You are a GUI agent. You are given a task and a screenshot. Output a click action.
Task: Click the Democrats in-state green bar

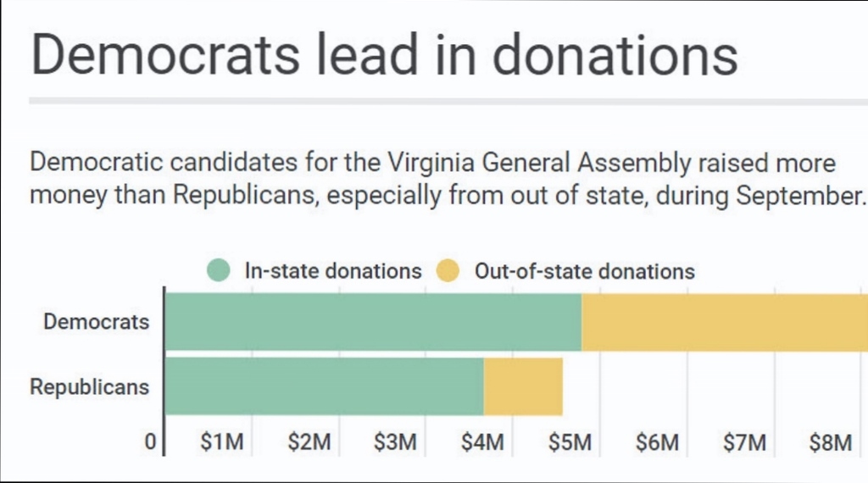pyautogui.click(x=374, y=322)
